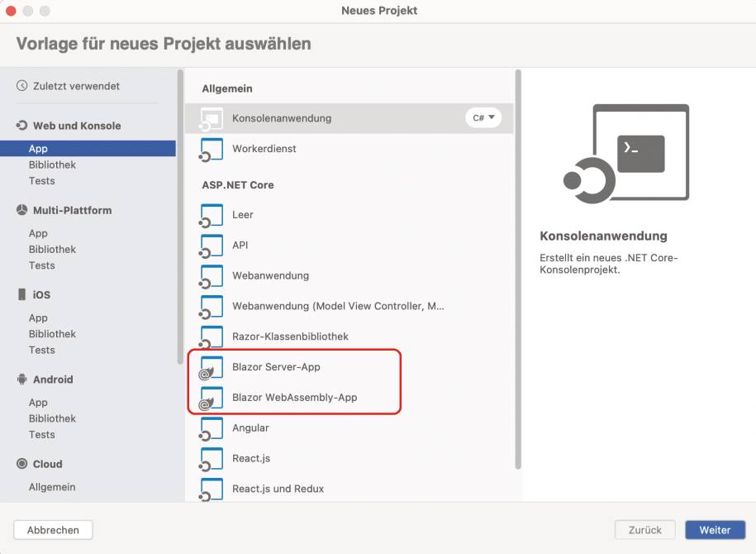
Task: Choose the Razor-Klassenbibliothek label
Action: [x=290, y=337]
